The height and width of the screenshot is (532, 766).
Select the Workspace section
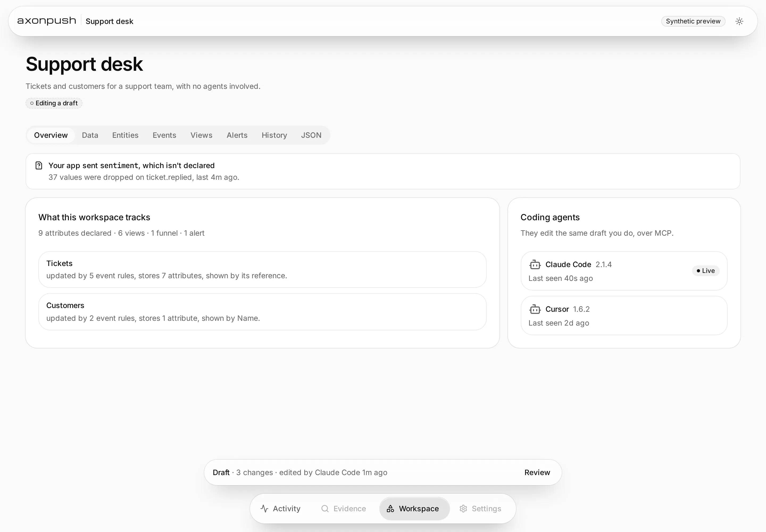414,508
